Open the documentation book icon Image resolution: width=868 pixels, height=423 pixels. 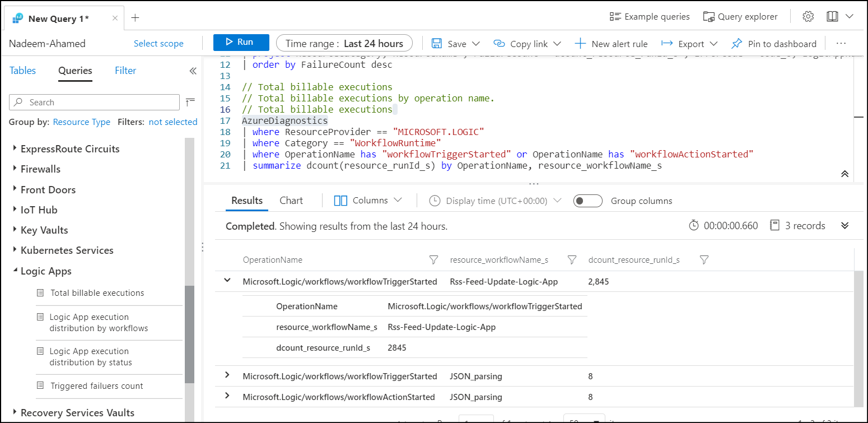832,17
